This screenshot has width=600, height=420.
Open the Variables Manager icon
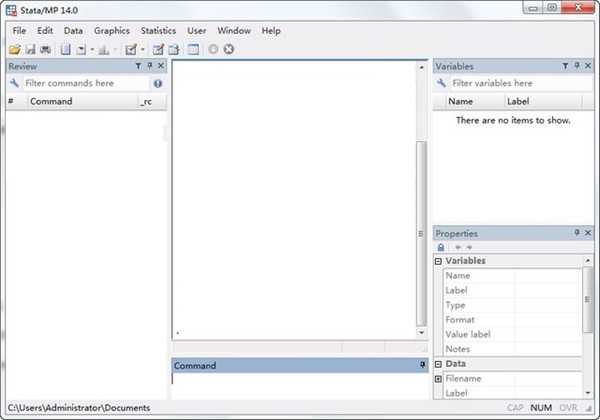[193, 49]
